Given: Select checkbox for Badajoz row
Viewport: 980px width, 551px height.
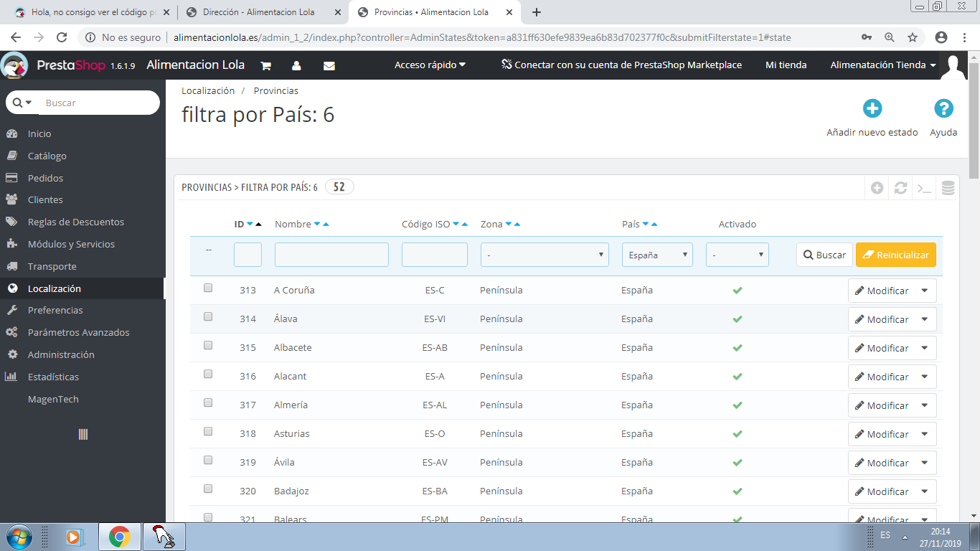Looking at the screenshot, I should click(208, 489).
